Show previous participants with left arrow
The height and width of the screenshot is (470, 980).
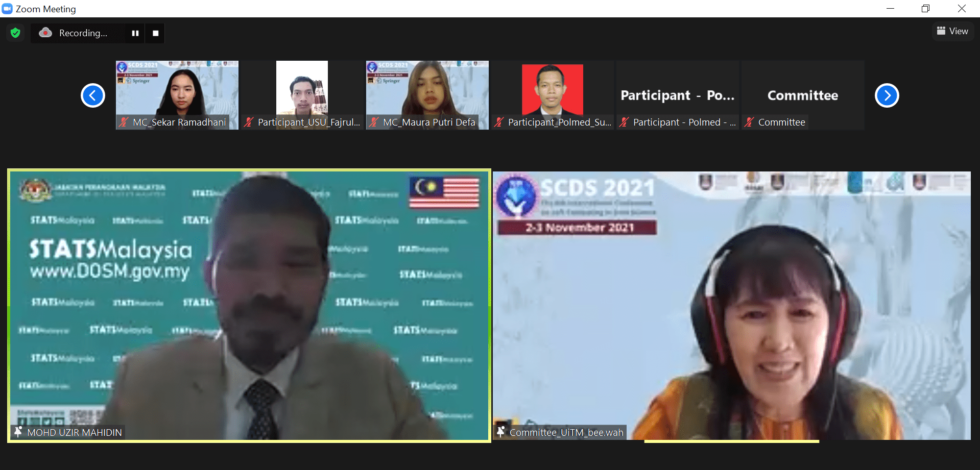pyautogui.click(x=93, y=95)
